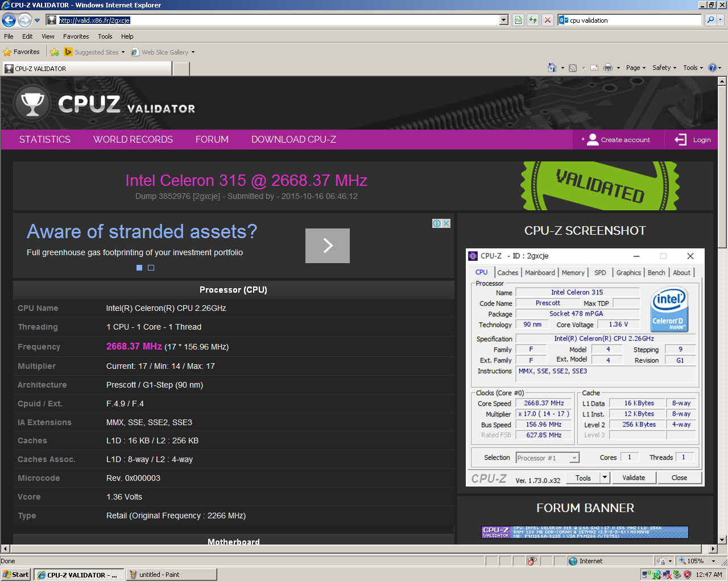Open the 105% zoom level control
The height and width of the screenshot is (582, 728).
click(697, 561)
